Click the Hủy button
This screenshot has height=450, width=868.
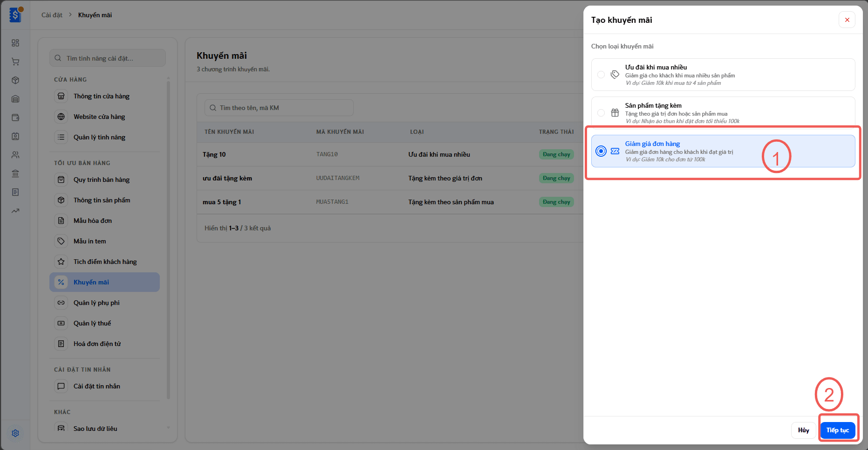pyautogui.click(x=803, y=430)
